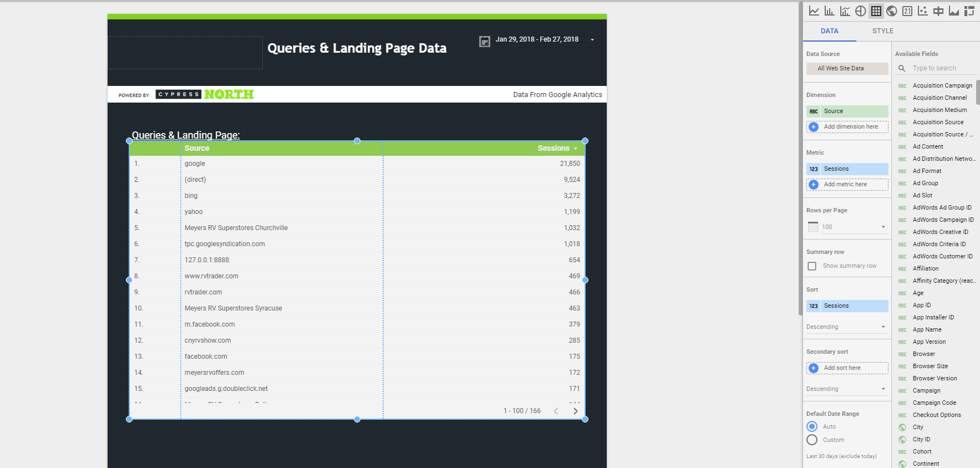
Task: Select the pie chart type
Action: pyautogui.click(x=860, y=11)
